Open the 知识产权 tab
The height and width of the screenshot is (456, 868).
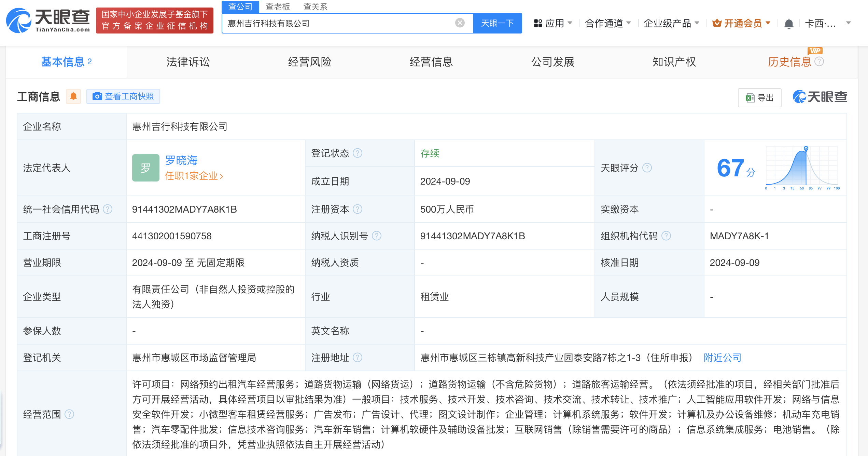674,62
